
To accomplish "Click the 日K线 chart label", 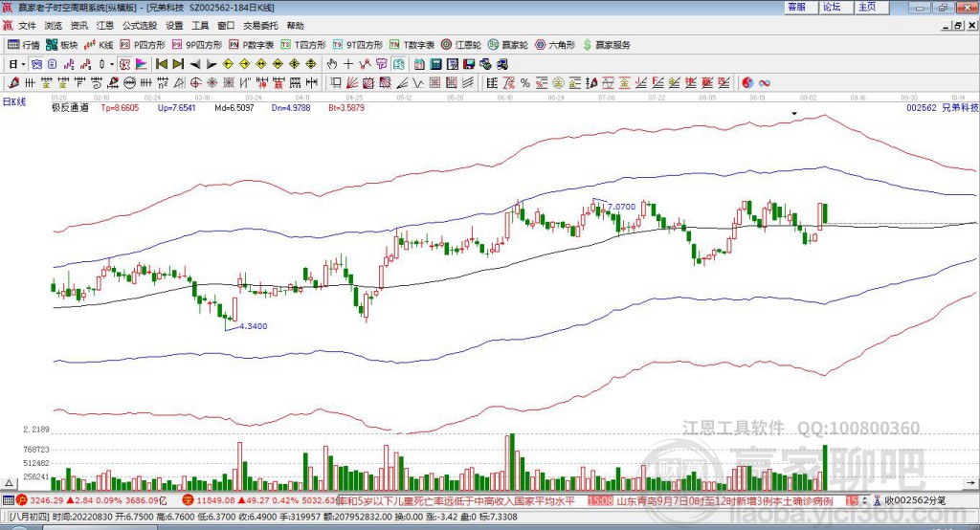I will [14, 101].
